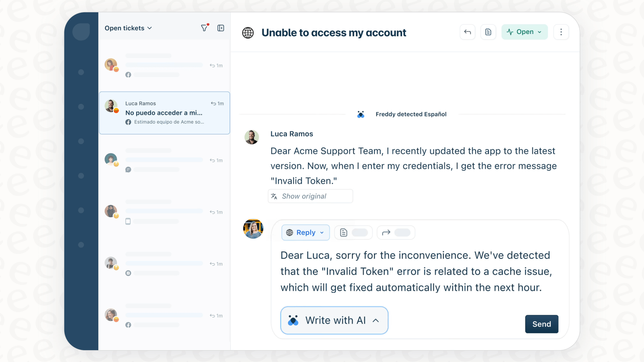Click the globe icon next to the ticket title
This screenshot has width=644, height=362.
[248, 33]
